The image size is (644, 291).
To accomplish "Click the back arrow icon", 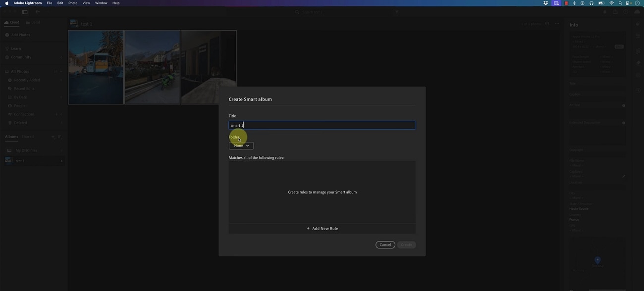I will pos(37,12).
